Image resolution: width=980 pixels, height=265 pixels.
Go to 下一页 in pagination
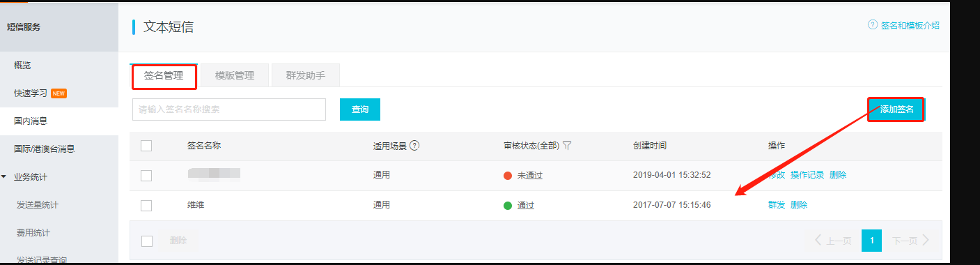tap(911, 241)
